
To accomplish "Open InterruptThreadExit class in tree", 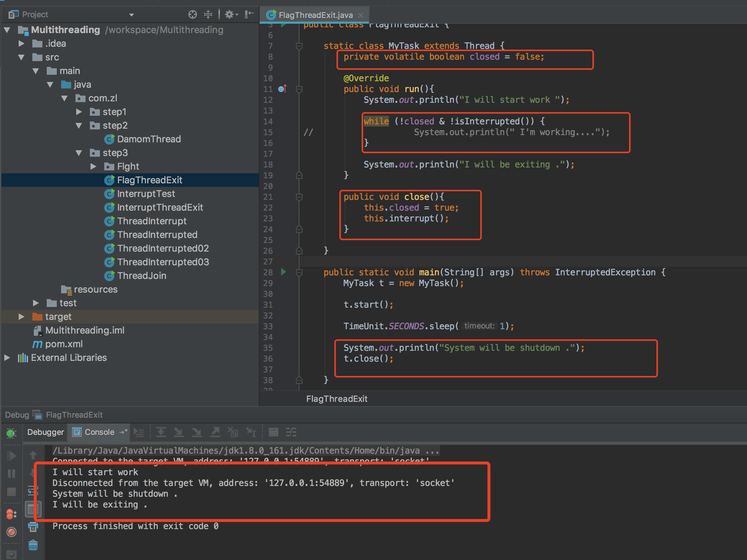I will [160, 207].
